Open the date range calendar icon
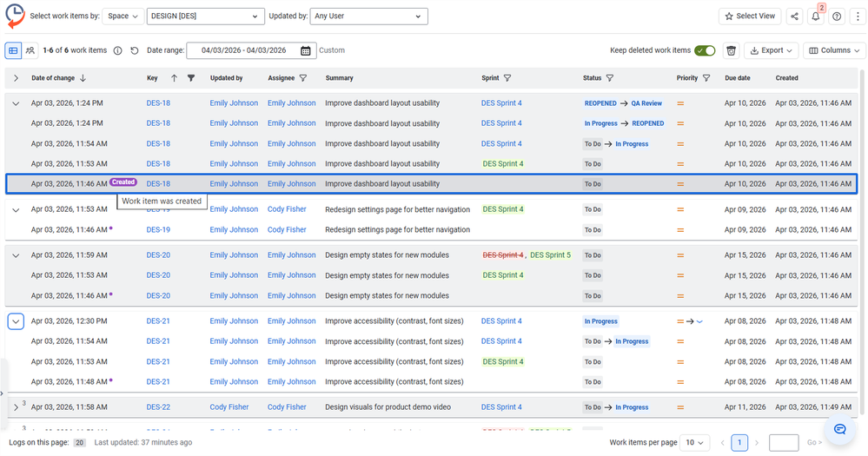The height and width of the screenshot is (456, 868). click(x=306, y=50)
